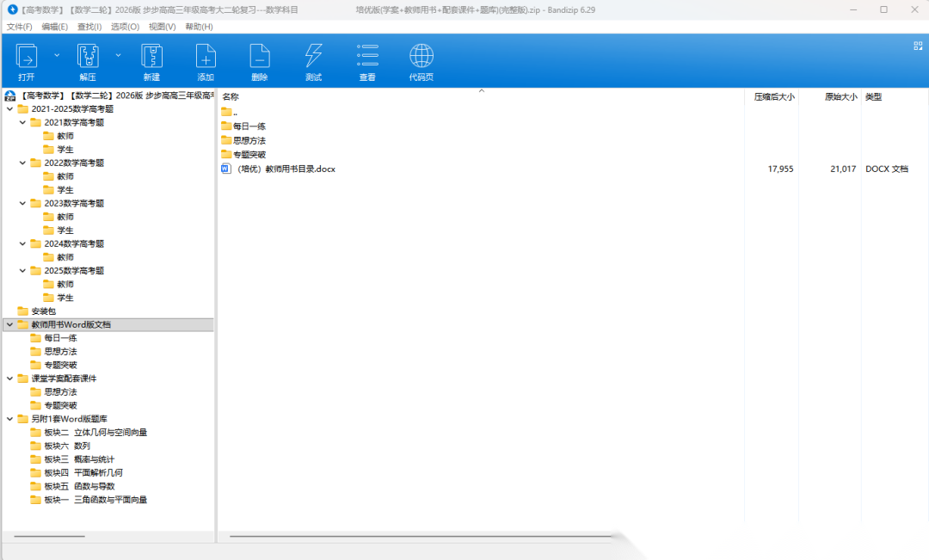Sort by the 压缩后大小 column header

[774, 97]
